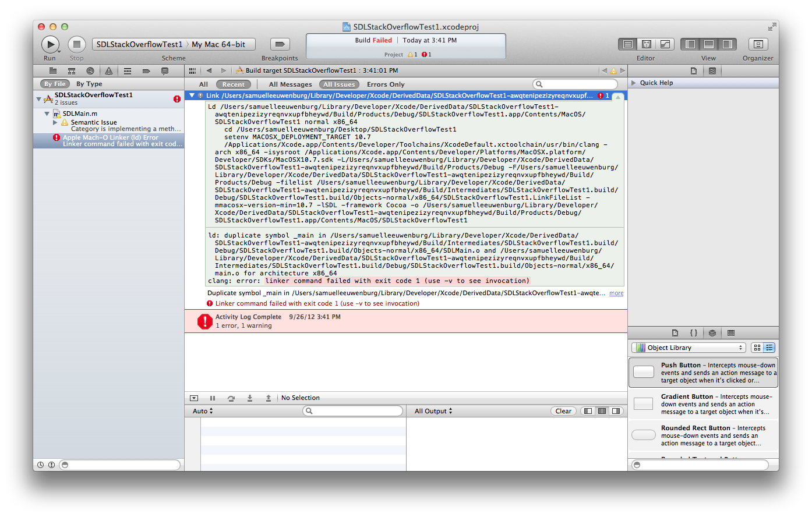Show both variables and console panes
Screen dimensions: 812x517
click(602, 411)
